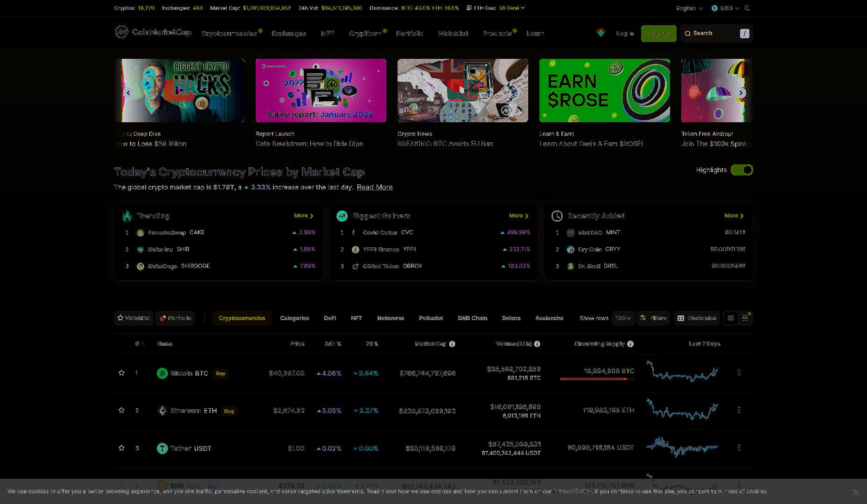
Task: Toggle dark mode moon icon
Action: click(x=748, y=8)
